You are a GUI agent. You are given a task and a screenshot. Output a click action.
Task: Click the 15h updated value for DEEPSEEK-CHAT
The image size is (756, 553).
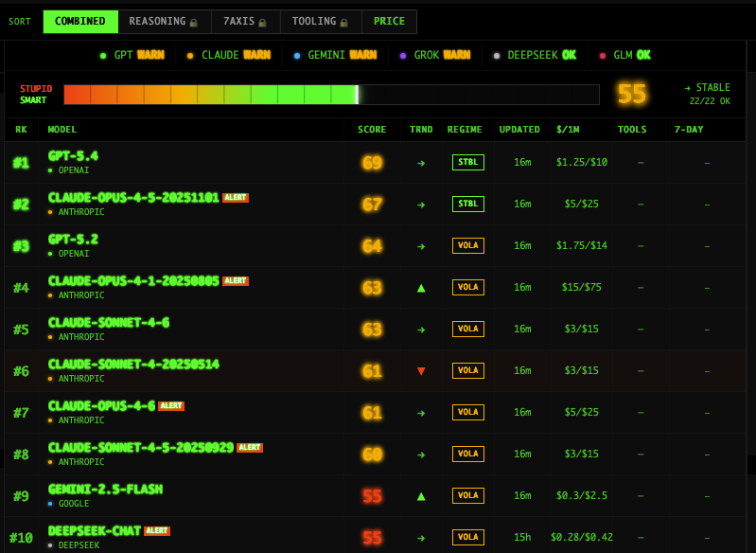coord(522,537)
